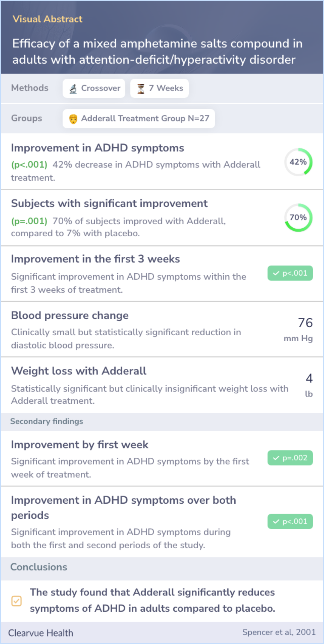Select the Crossover method chip
Screen dimensions: 324x644
point(94,88)
